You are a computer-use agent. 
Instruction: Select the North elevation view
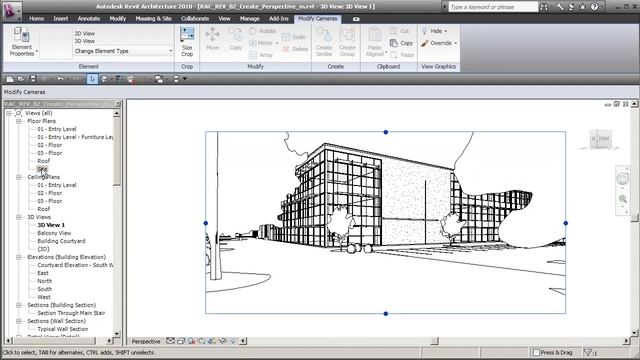(44, 281)
